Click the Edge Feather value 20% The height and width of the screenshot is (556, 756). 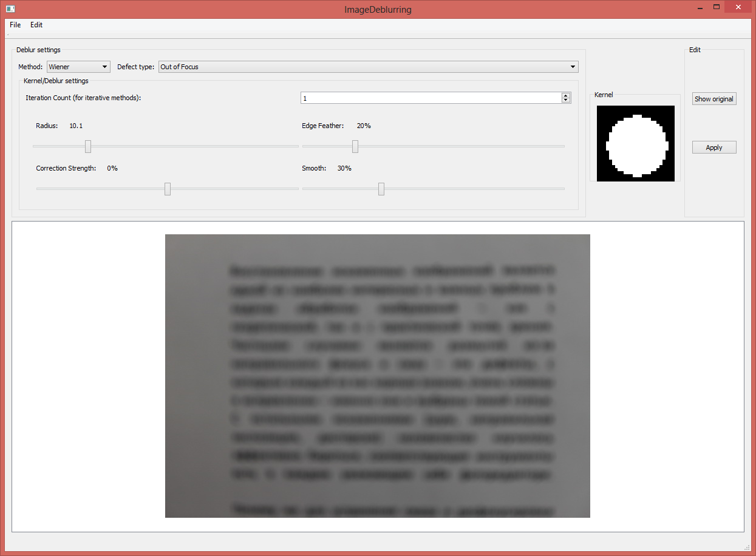(x=364, y=126)
